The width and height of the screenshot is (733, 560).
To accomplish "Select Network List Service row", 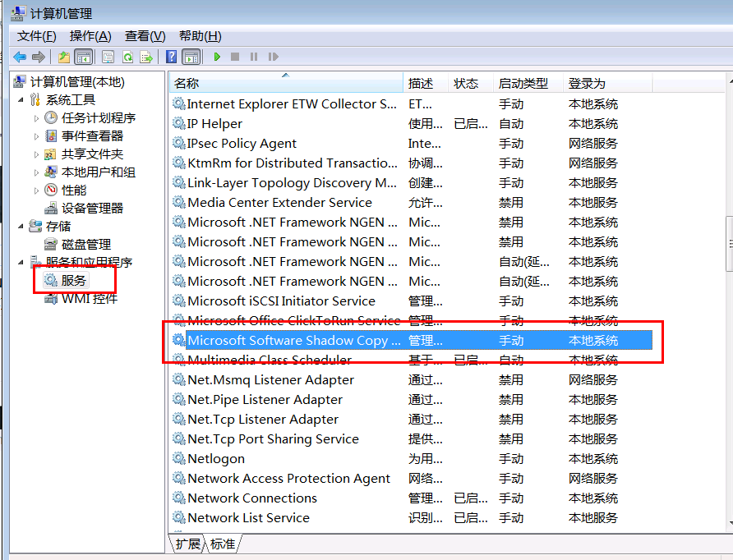I will (412, 517).
